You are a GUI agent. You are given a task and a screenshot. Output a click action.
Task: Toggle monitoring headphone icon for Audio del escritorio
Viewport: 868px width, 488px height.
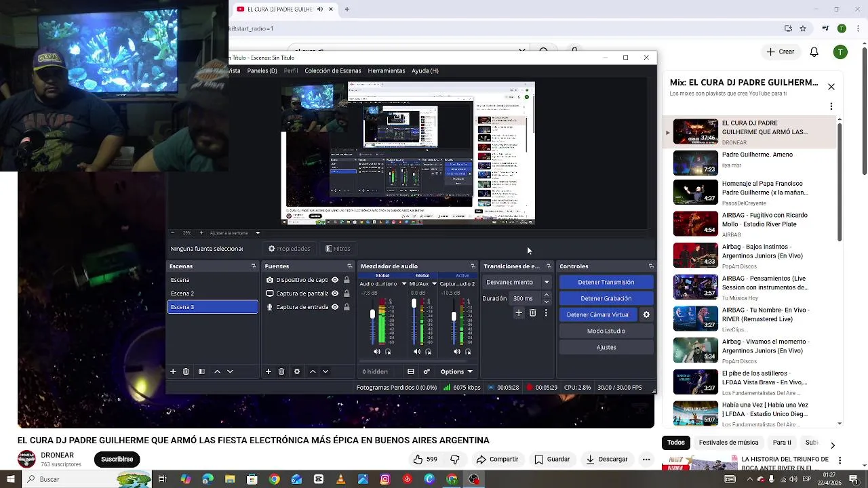(x=388, y=352)
